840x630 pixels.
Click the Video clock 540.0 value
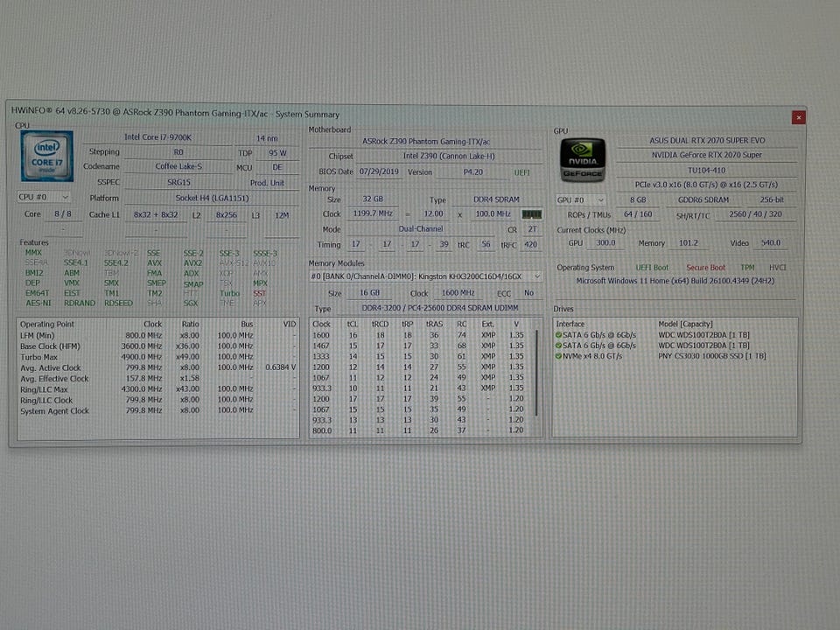coord(771,243)
